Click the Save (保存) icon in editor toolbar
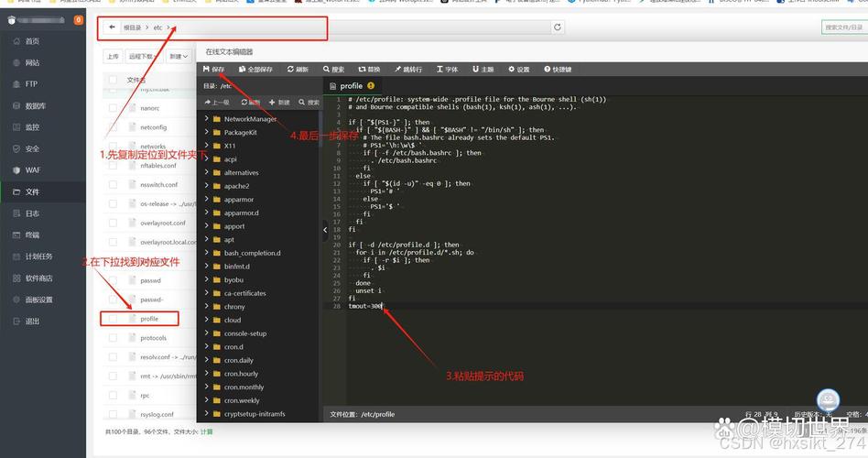This screenshot has height=458, width=868. [213, 70]
